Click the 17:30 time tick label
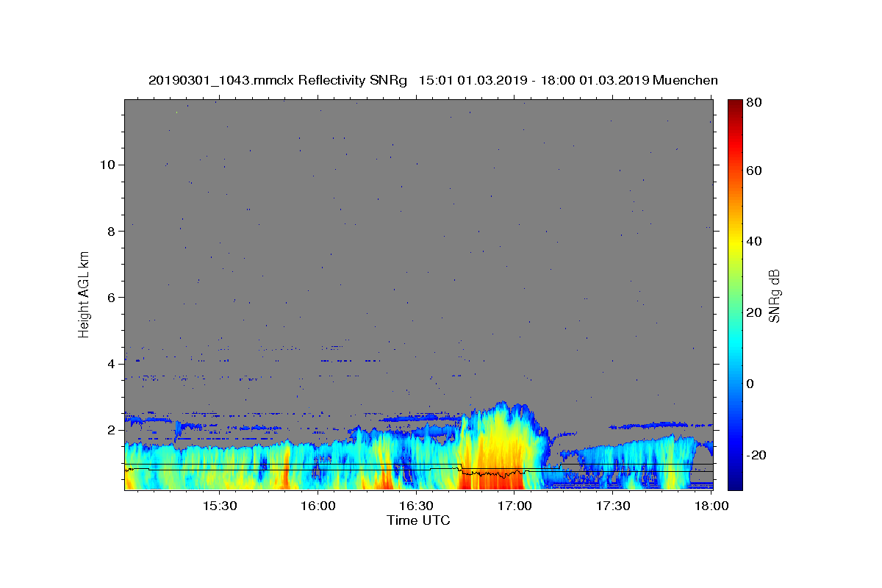882x588 pixels. (613, 506)
